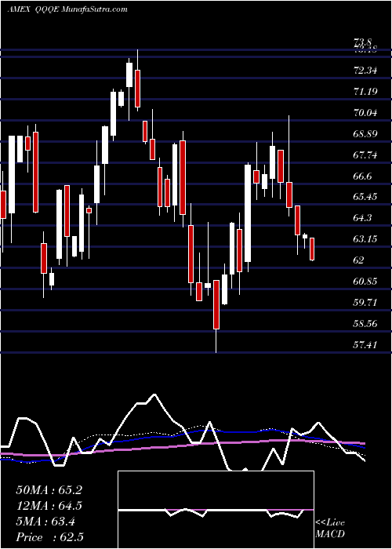Click the 58.56 price axis label
The width and height of the screenshot is (392, 549).
pos(365,323)
